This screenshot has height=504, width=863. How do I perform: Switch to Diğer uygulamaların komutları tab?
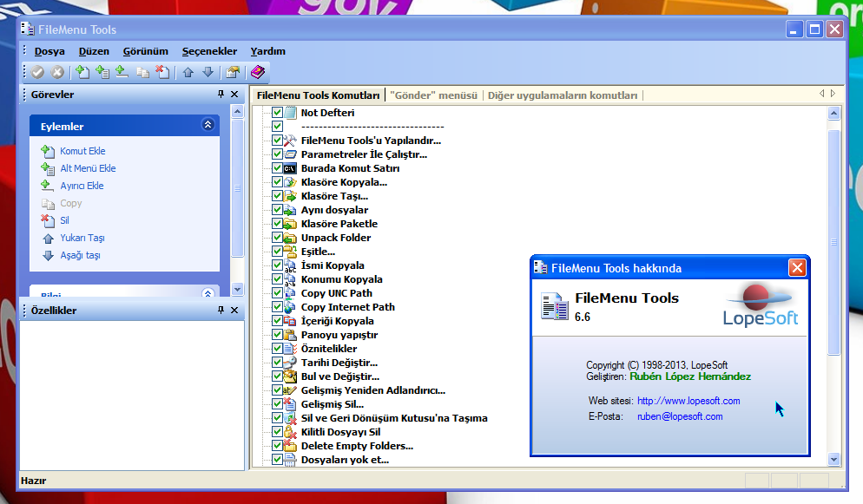pyautogui.click(x=563, y=95)
